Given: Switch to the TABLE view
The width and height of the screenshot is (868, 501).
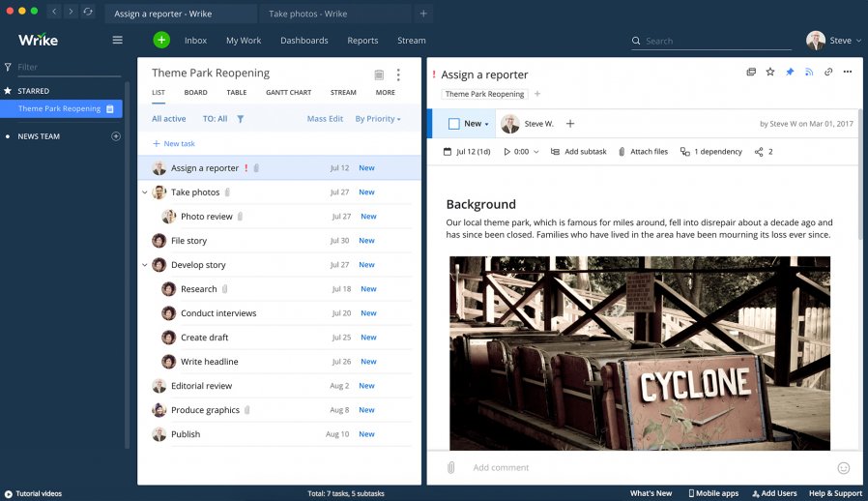Looking at the screenshot, I should [237, 93].
